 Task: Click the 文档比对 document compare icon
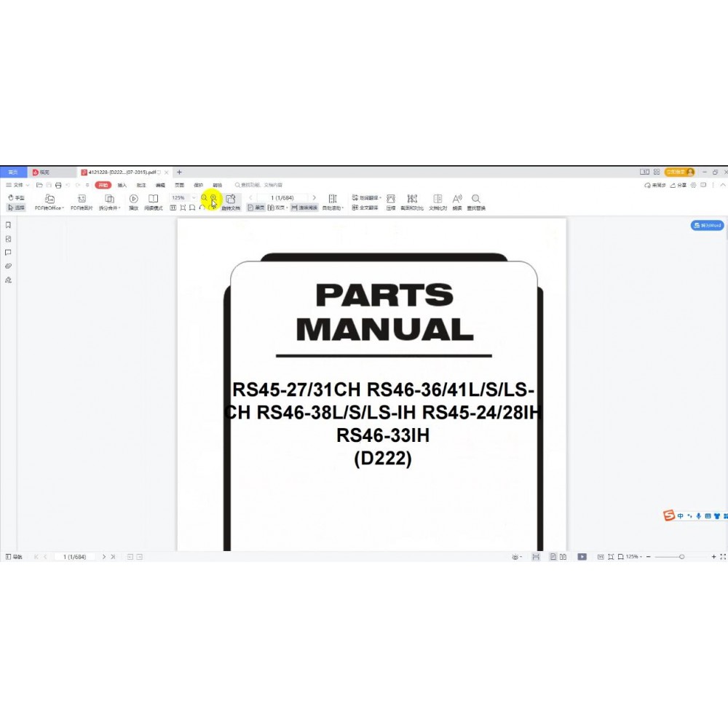[x=438, y=202]
